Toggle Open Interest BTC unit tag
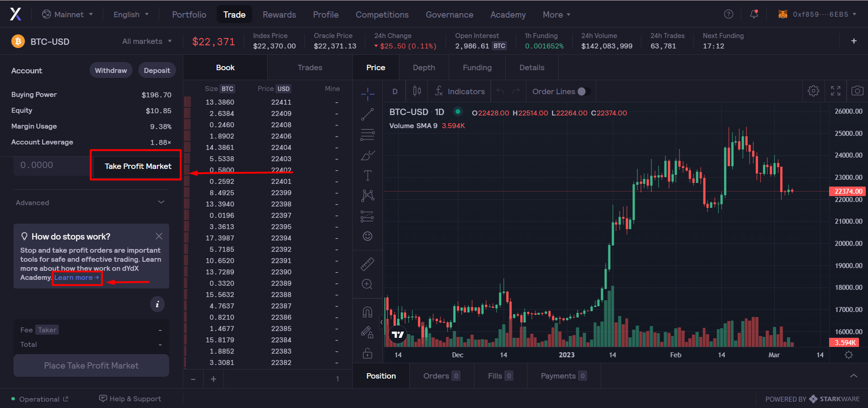This screenshot has width=868, height=408. (x=499, y=46)
